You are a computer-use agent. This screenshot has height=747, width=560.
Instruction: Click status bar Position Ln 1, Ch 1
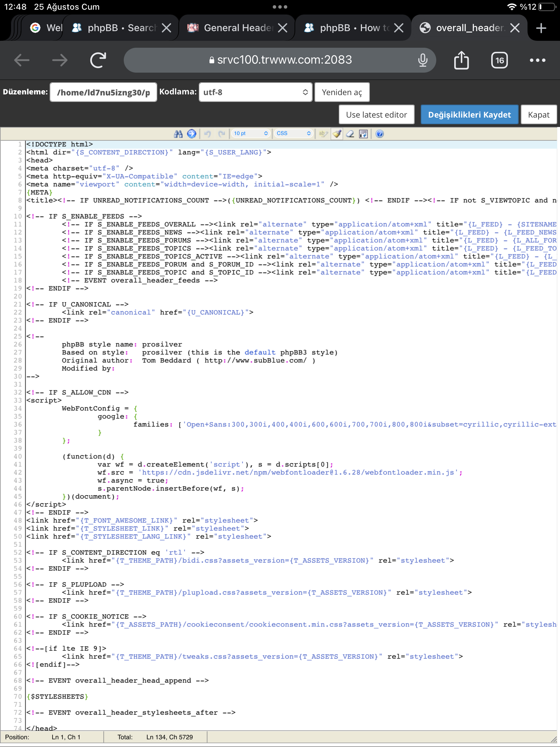(x=43, y=737)
